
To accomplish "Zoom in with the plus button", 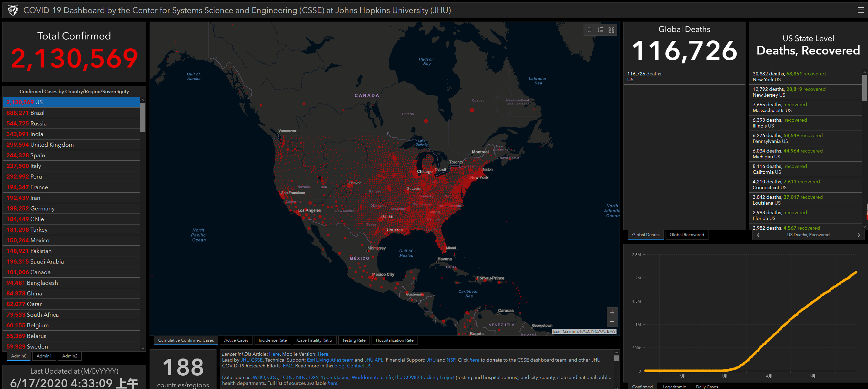I will [x=612, y=312].
